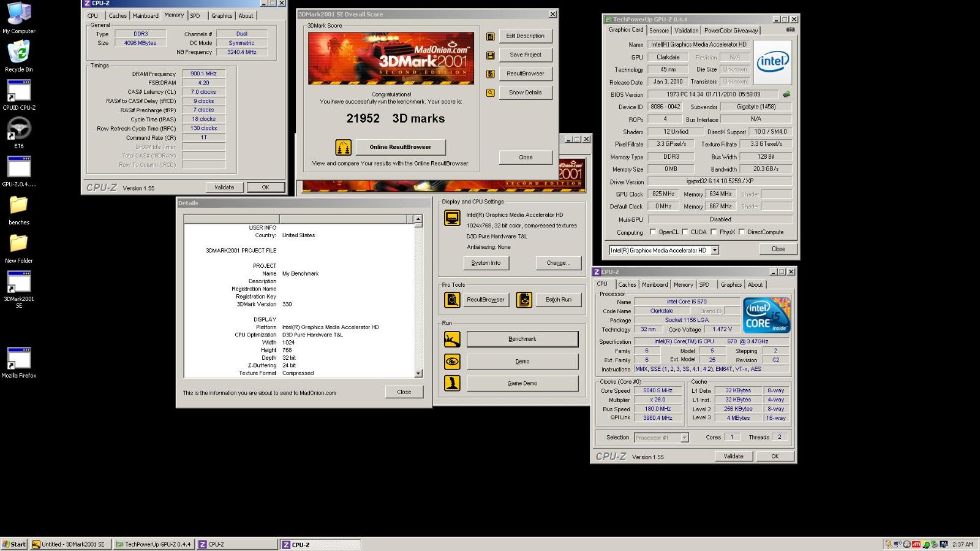980x551 pixels.
Task: Select the Recycle Bin desktop icon
Action: click(x=19, y=56)
